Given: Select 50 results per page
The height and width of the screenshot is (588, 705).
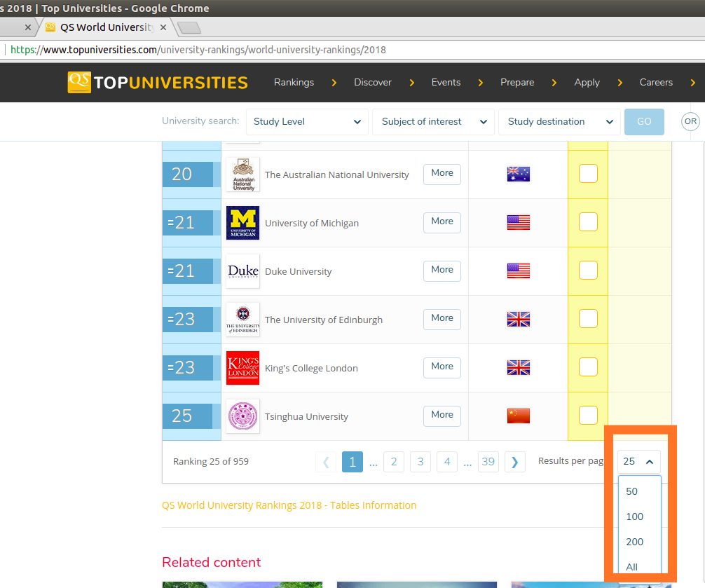Looking at the screenshot, I should tap(639, 491).
